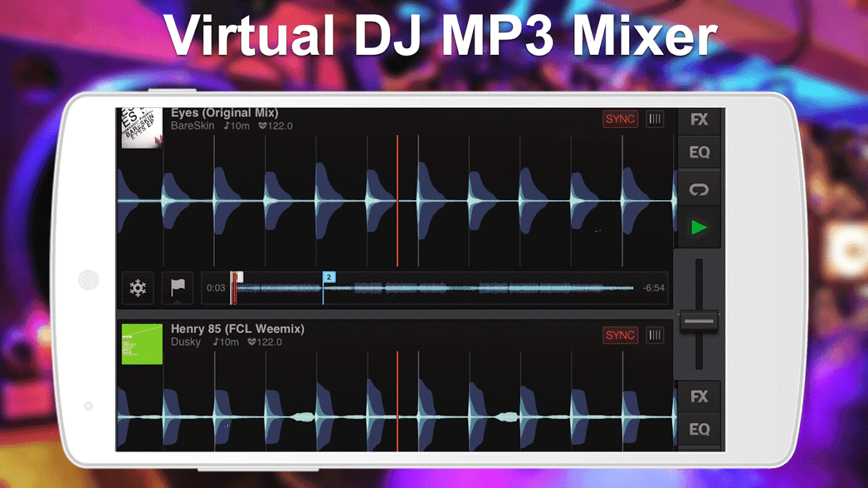Toggle loop on the Eyes deck
This screenshot has height=488, width=868.
click(x=700, y=190)
